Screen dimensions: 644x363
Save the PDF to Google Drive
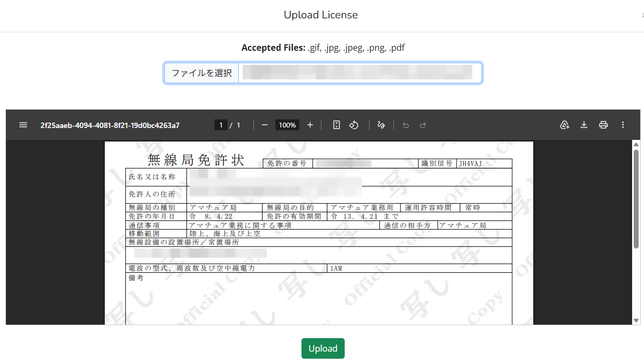565,125
